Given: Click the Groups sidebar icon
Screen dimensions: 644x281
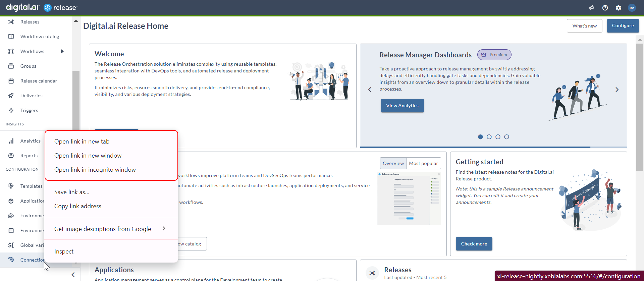Looking at the screenshot, I should point(11,66).
